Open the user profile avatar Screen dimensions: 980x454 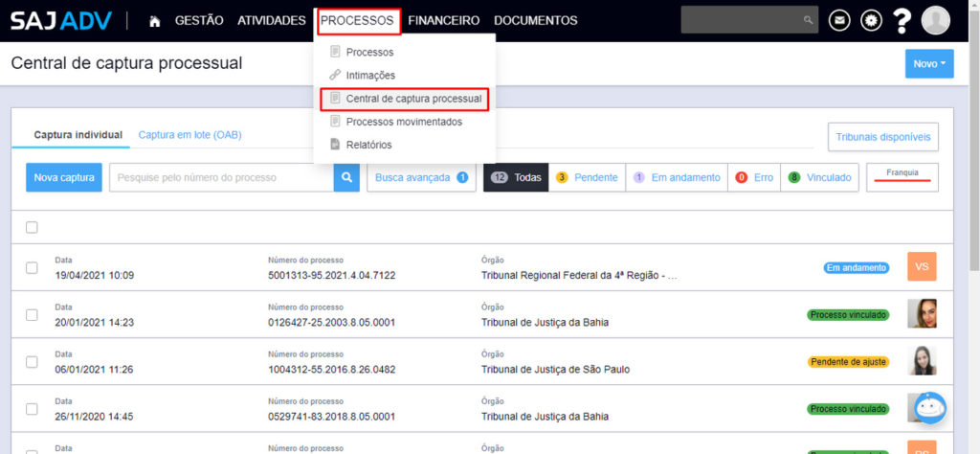click(x=936, y=21)
